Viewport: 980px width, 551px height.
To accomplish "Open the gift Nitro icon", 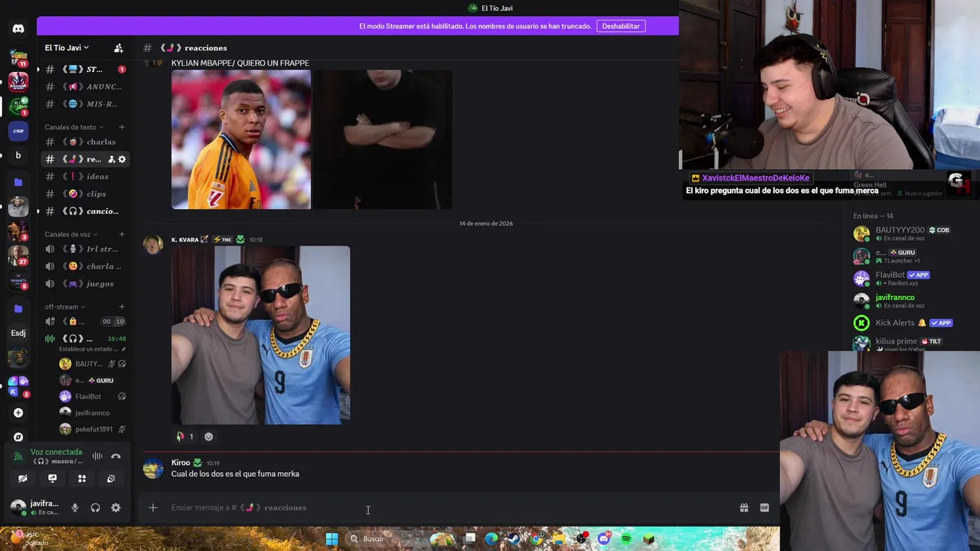I will point(743,507).
